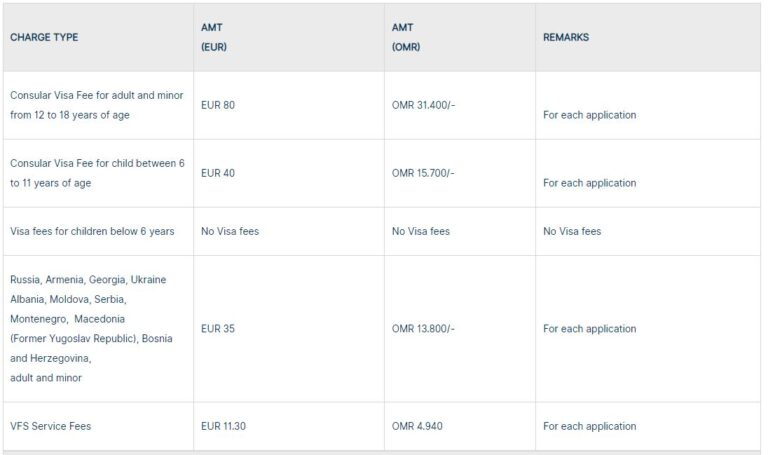Select the VFS Service Fees cell
768x455 pixels.
(50, 426)
